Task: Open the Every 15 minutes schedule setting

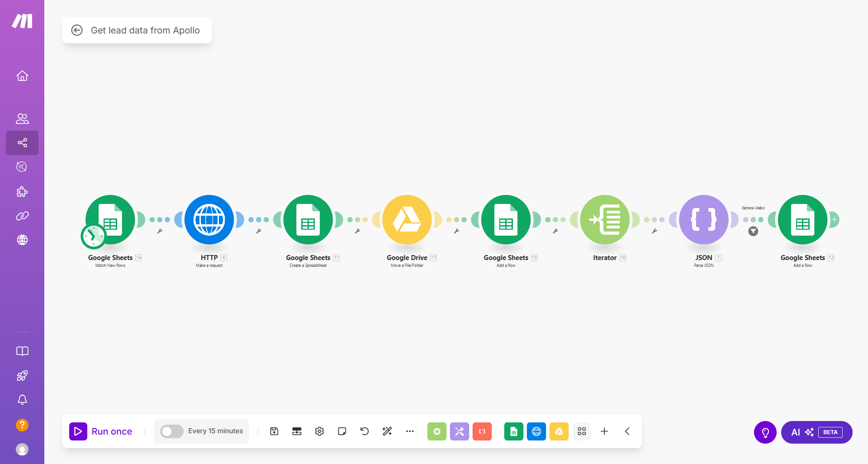Action: pos(215,431)
